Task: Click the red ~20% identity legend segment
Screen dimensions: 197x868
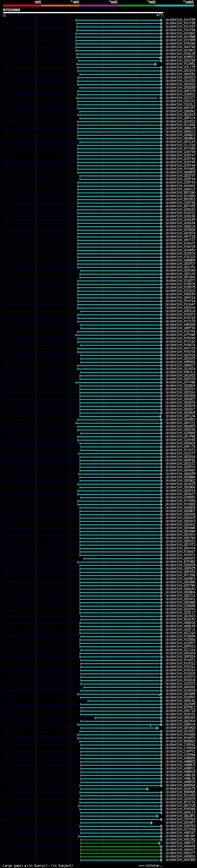Action: point(22,6)
